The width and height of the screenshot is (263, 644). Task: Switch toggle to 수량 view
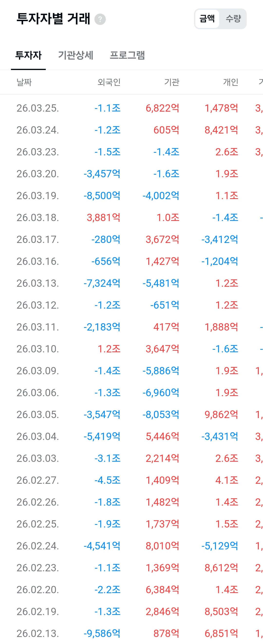coord(233,19)
